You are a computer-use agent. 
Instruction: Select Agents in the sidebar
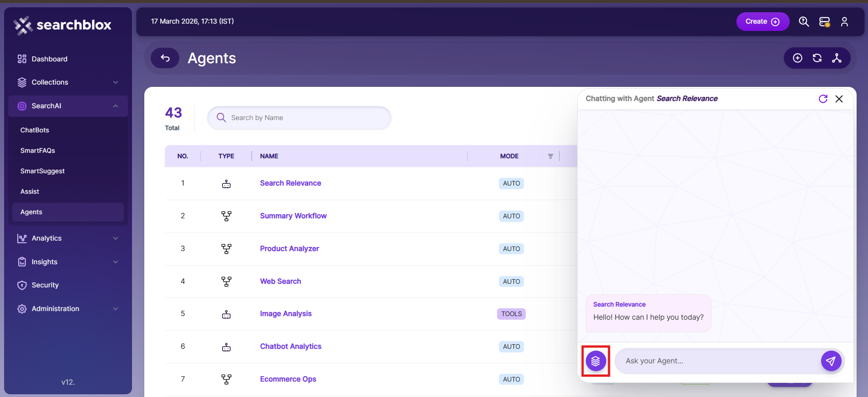[x=68, y=212]
